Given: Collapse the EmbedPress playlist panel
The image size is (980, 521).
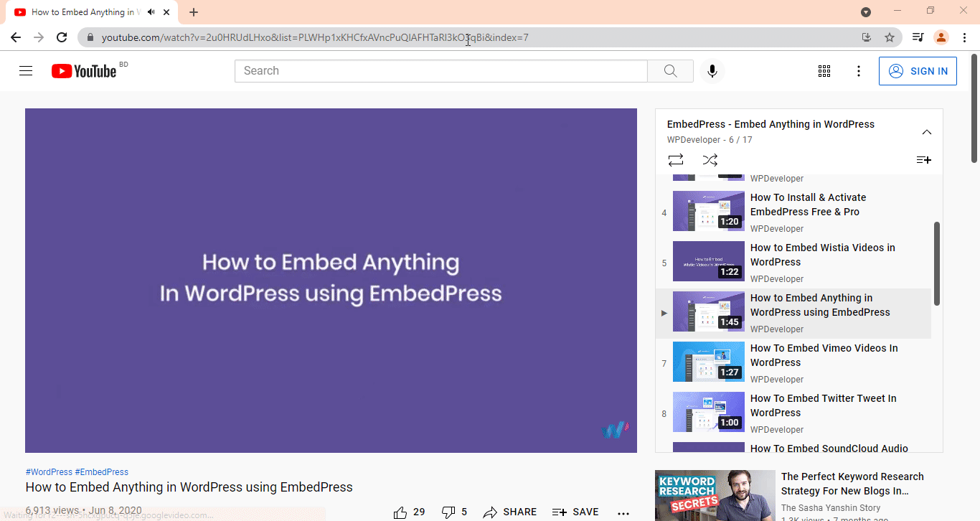Looking at the screenshot, I should 927,132.
